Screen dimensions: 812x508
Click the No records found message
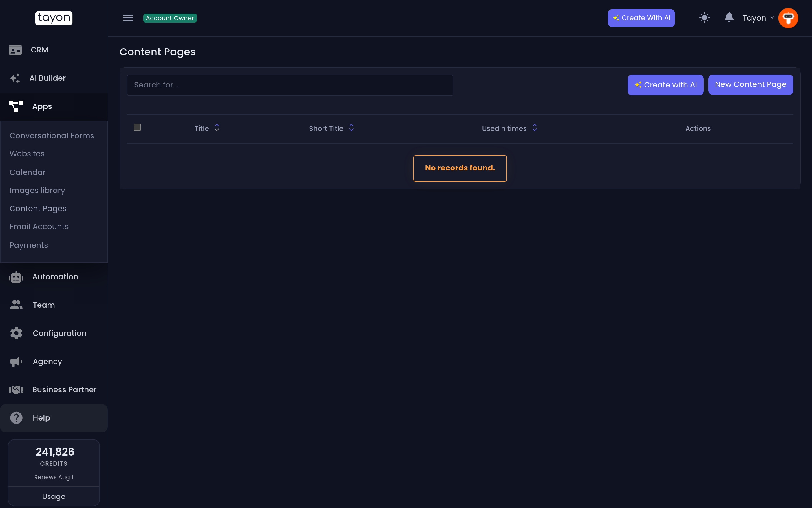pyautogui.click(x=460, y=168)
